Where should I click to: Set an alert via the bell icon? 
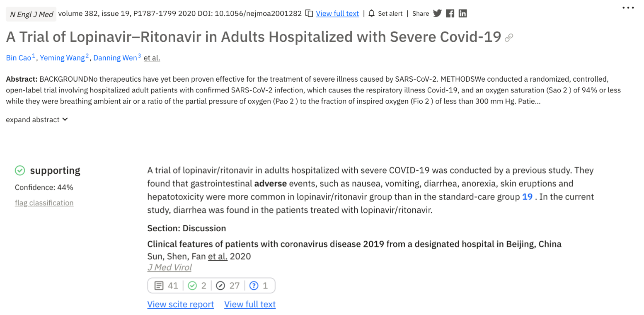coord(371,13)
